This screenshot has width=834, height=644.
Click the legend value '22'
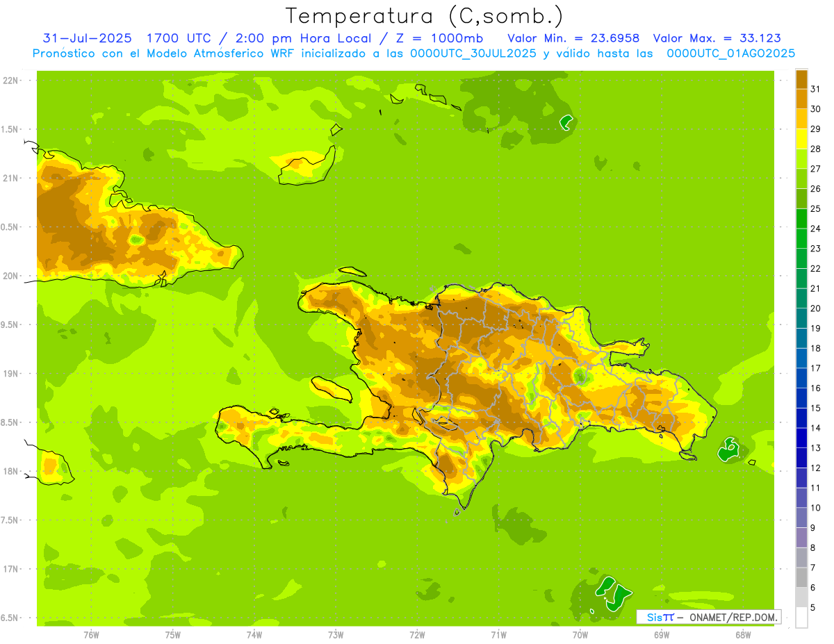pyautogui.click(x=816, y=268)
